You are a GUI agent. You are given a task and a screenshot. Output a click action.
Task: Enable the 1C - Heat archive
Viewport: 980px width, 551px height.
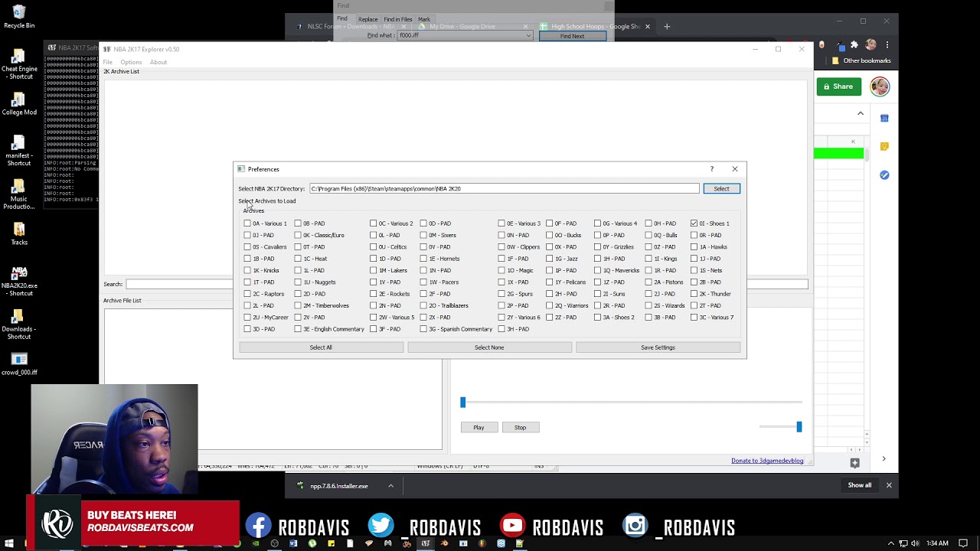[x=298, y=259]
